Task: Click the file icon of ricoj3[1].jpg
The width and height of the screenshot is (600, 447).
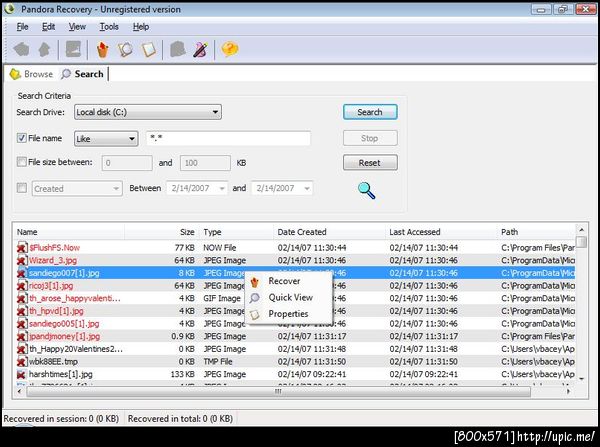Action: [22, 285]
